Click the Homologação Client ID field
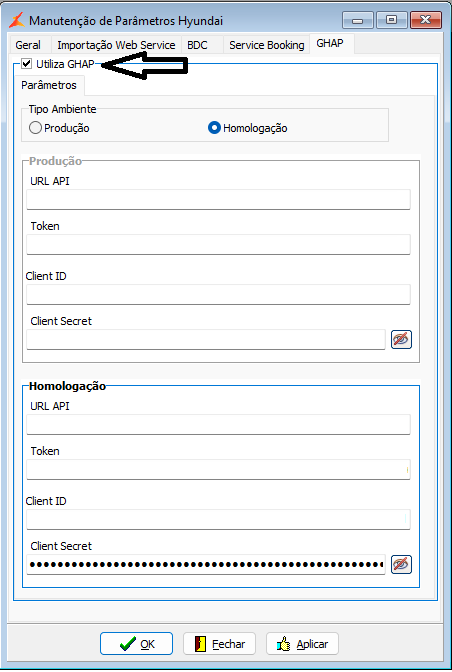Image resolution: width=452 pixels, height=672 pixels. click(x=218, y=519)
